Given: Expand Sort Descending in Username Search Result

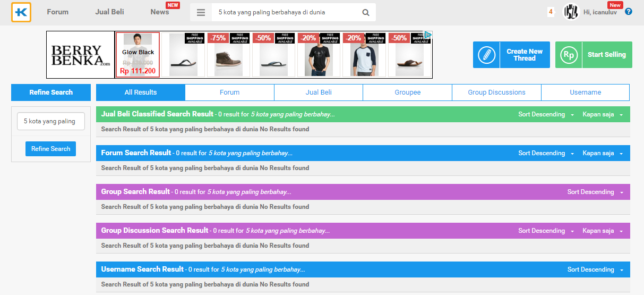Looking at the screenshot, I should [595, 270].
